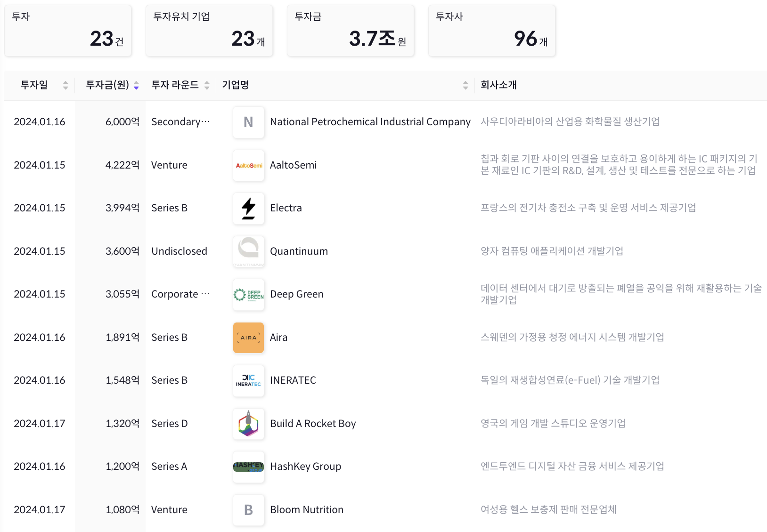Click the National Petrochemical 'N' logo icon
The height and width of the screenshot is (532, 767).
[248, 122]
